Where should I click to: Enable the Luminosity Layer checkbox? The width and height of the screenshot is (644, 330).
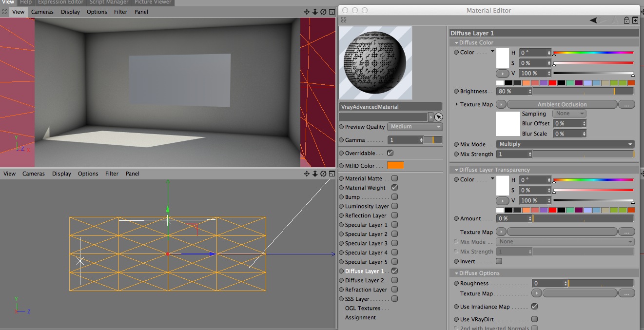(394, 206)
